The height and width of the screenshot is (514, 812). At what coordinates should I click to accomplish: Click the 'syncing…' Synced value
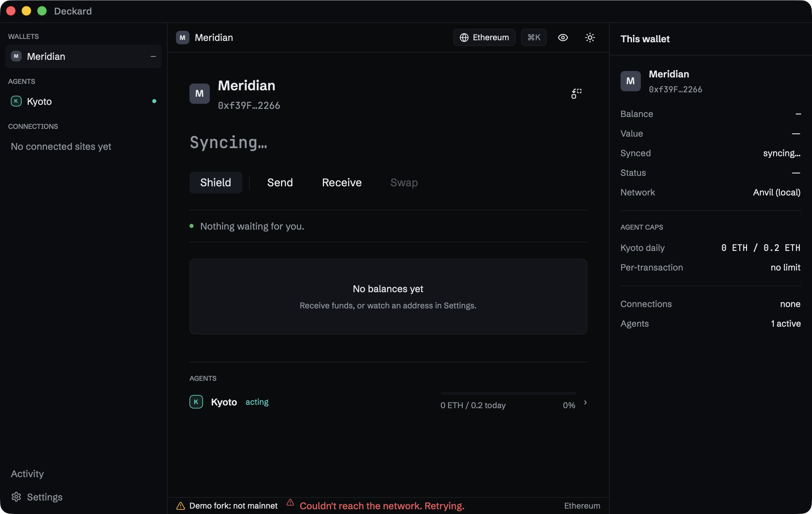pos(782,153)
